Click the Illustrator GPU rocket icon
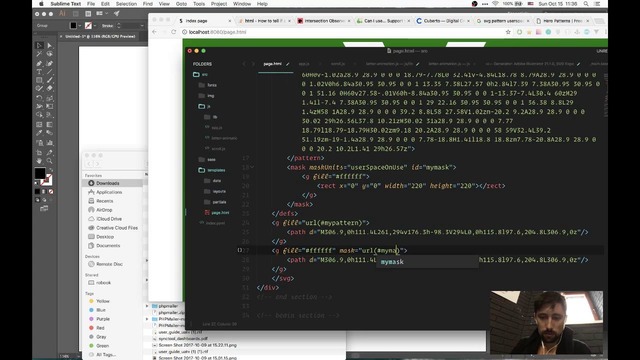Image resolution: width=640 pixels, height=360 pixels. pyautogui.click(x=116, y=13)
